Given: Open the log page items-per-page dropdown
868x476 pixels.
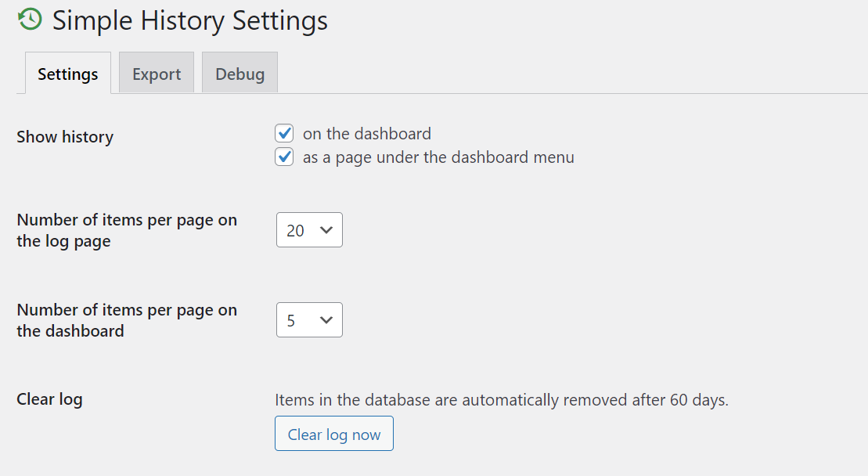Looking at the screenshot, I should point(309,230).
